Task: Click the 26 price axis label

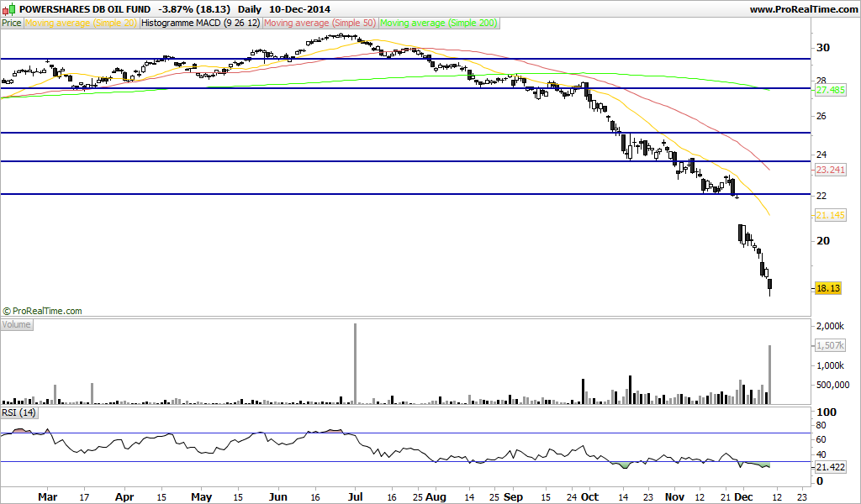Action: coord(821,116)
